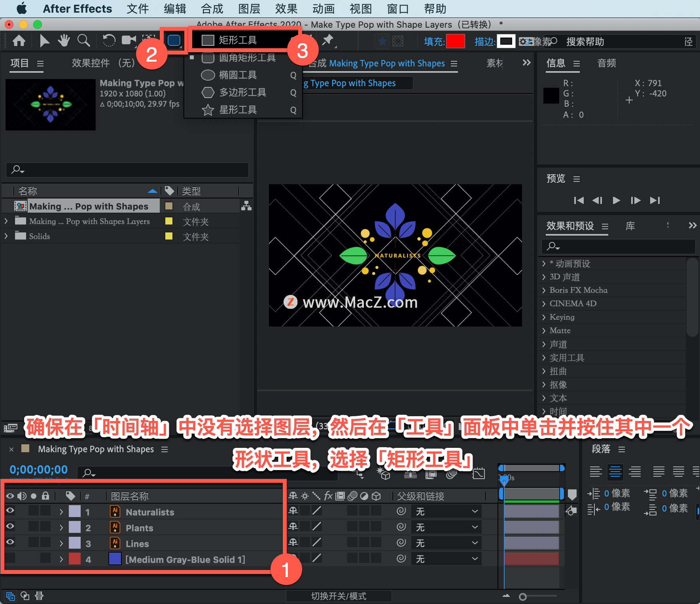Click the 描边 stroke options link
The height and width of the screenshot is (604, 700).
(485, 42)
